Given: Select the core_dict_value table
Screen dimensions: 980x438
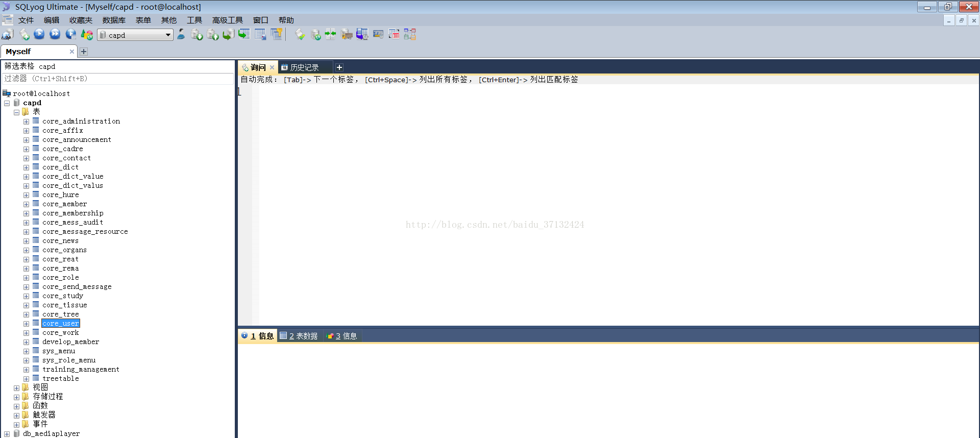Looking at the screenshot, I should click(x=73, y=177).
